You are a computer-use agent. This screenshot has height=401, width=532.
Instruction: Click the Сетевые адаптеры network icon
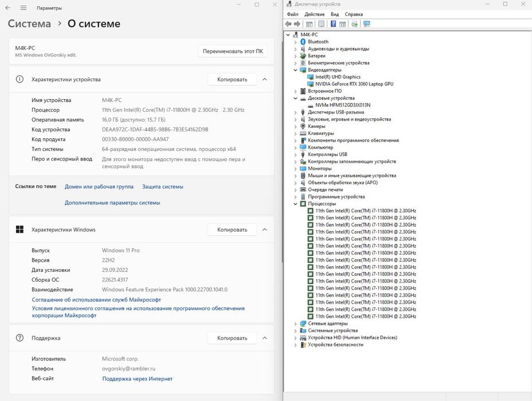(x=303, y=324)
